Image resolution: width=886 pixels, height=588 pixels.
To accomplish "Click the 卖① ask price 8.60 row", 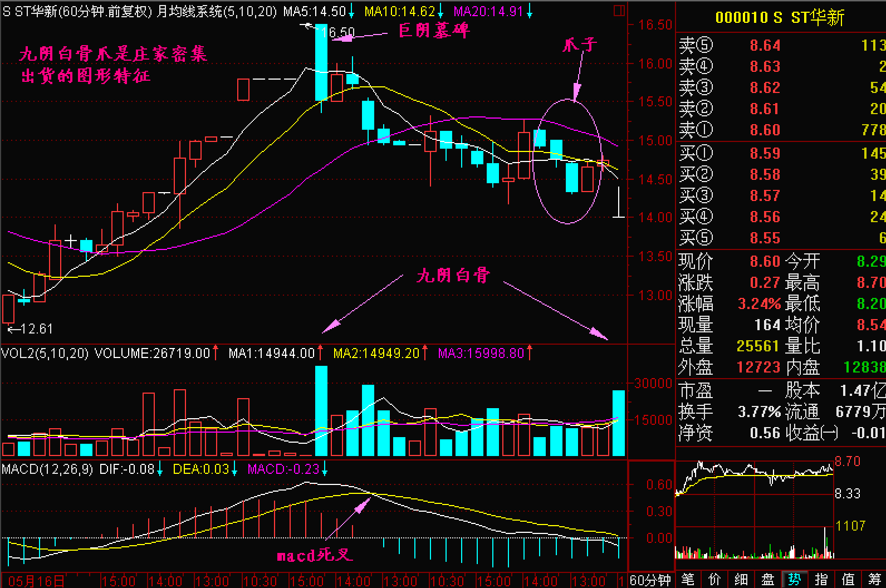I will point(780,130).
